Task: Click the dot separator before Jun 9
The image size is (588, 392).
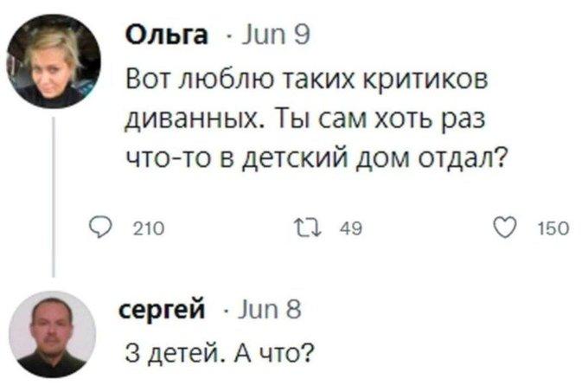Action: 226,35
